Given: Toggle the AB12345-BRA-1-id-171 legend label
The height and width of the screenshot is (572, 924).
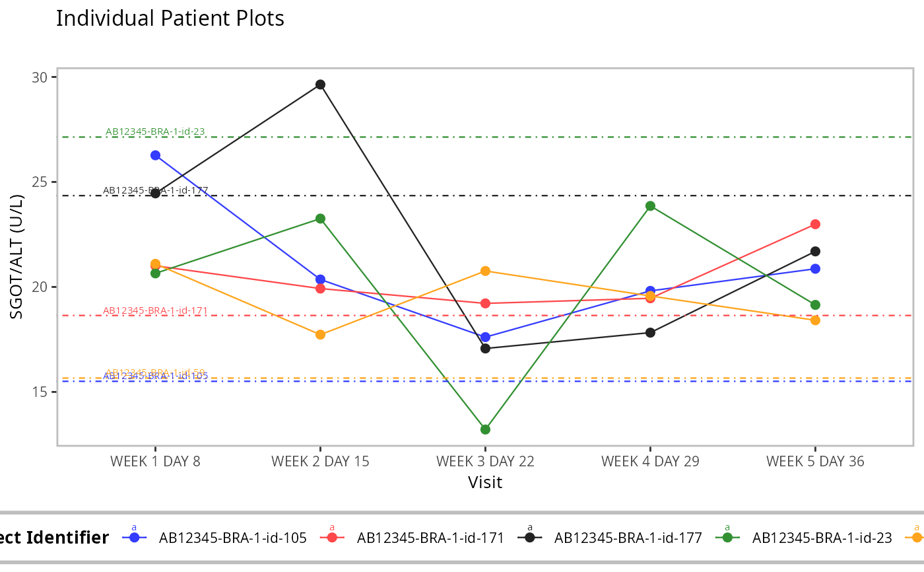Looking at the screenshot, I should [430, 538].
